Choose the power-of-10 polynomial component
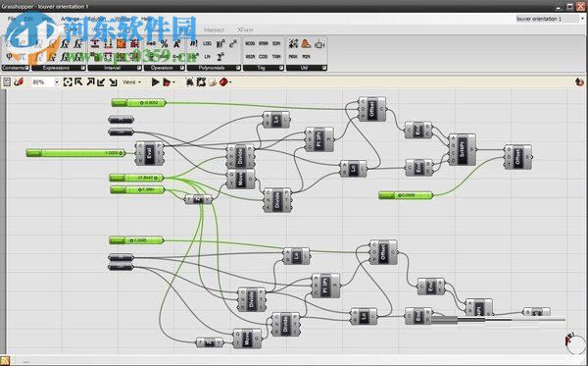This screenshot has height=366, width=588. point(220,44)
